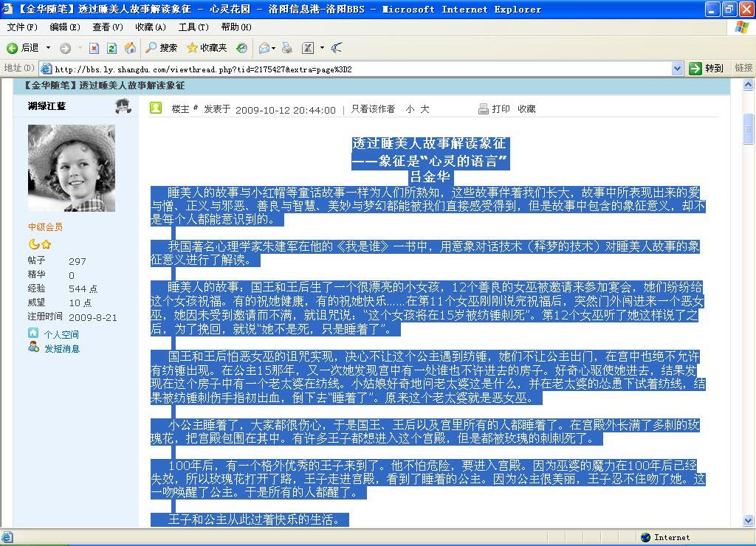This screenshot has width=756, height=546.
Task: Click the History toolbar icon
Action: (x=241, y=48)
